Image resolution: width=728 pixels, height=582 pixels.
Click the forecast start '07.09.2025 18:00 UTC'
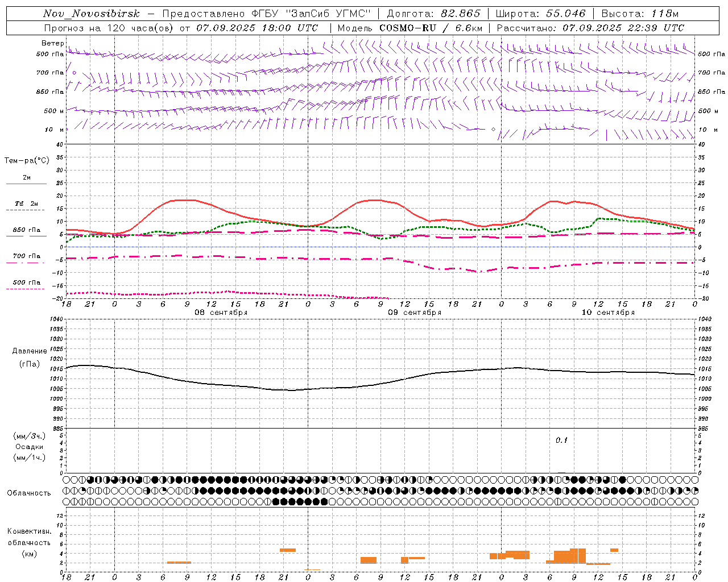coord(257,28)
